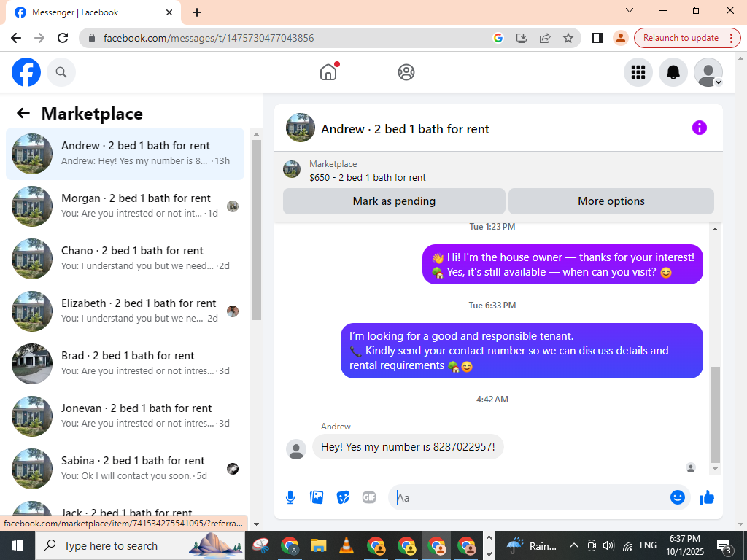Image resolution: width=747 pixels, height=560 pixels.
Task: Click the 'Hi! I'm the house owner' message
Action: coord(562,264)
